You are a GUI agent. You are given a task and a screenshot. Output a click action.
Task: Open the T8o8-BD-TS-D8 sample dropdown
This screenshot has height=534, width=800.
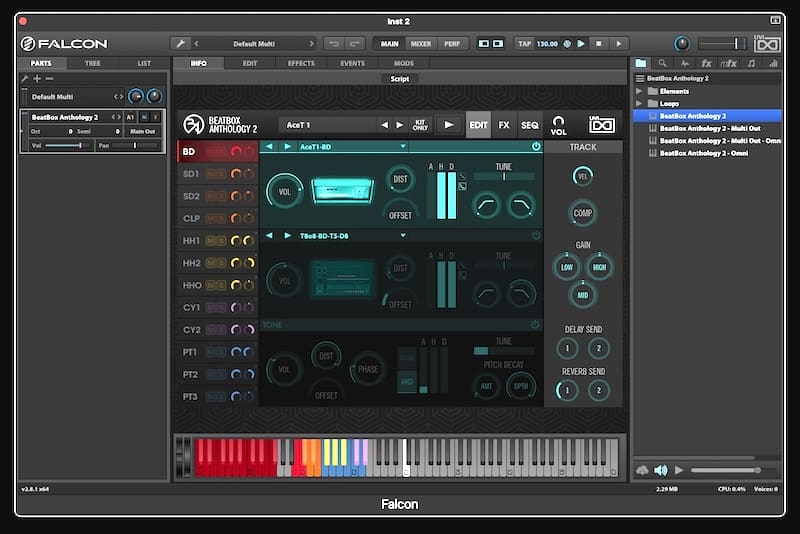tap(403, 236)
